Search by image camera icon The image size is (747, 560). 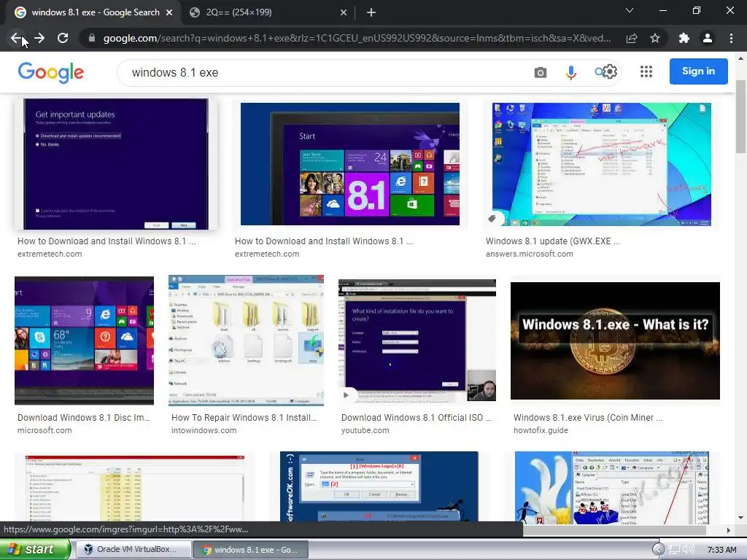click(x=541, y=72)
